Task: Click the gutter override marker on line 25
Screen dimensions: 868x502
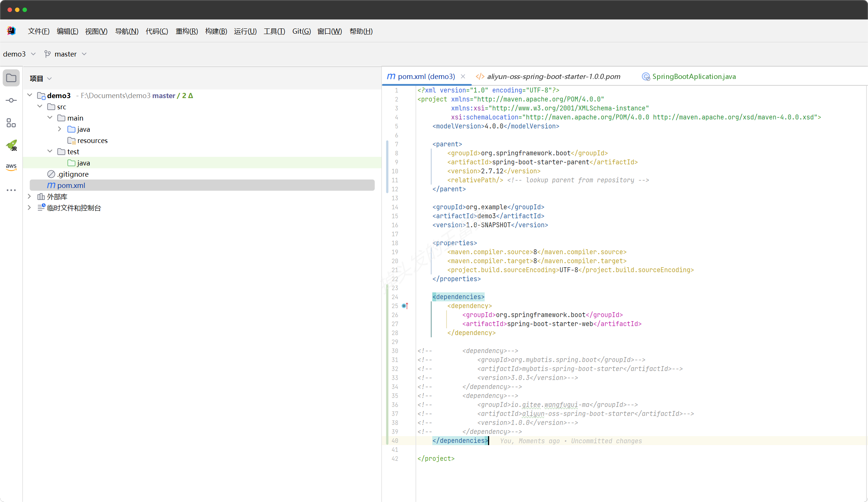Action: 405,306
